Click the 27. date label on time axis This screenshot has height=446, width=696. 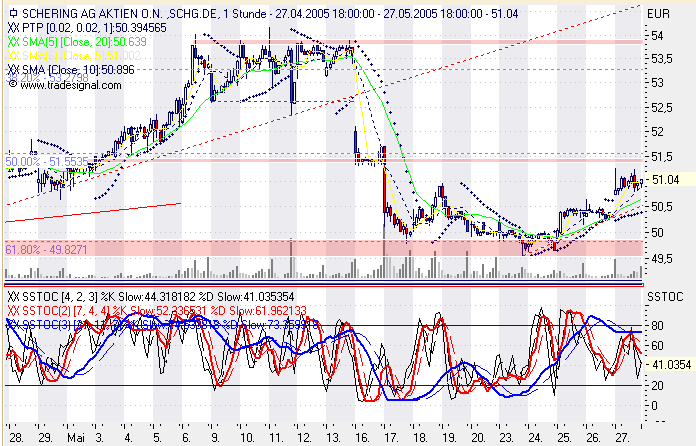622,438
